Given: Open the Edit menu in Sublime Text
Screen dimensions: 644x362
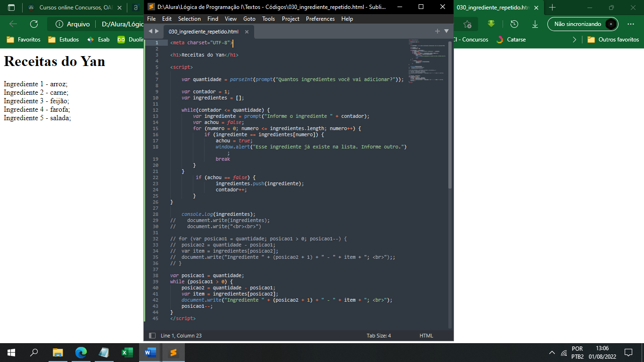Looking at the screenshot, I should point(167,19).
